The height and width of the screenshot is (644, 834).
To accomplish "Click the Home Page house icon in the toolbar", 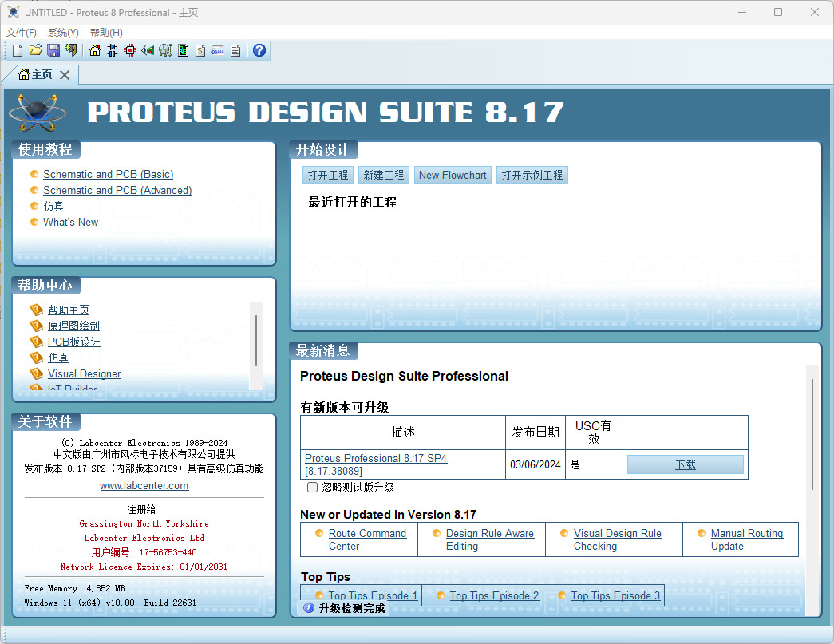I will pos(95,50).
